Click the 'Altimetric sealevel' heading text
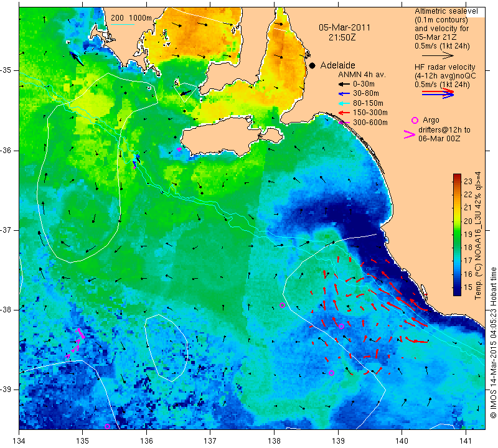 [446, 11]
